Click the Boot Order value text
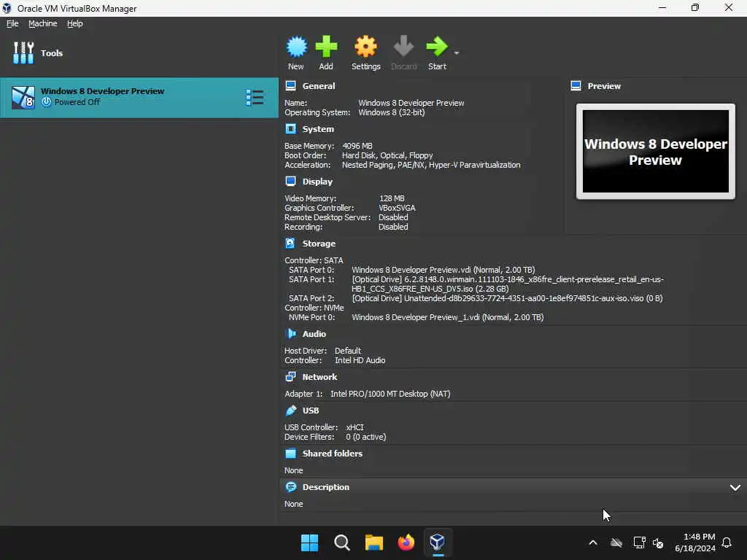747x560 pixels. click(x=387, y=155)
